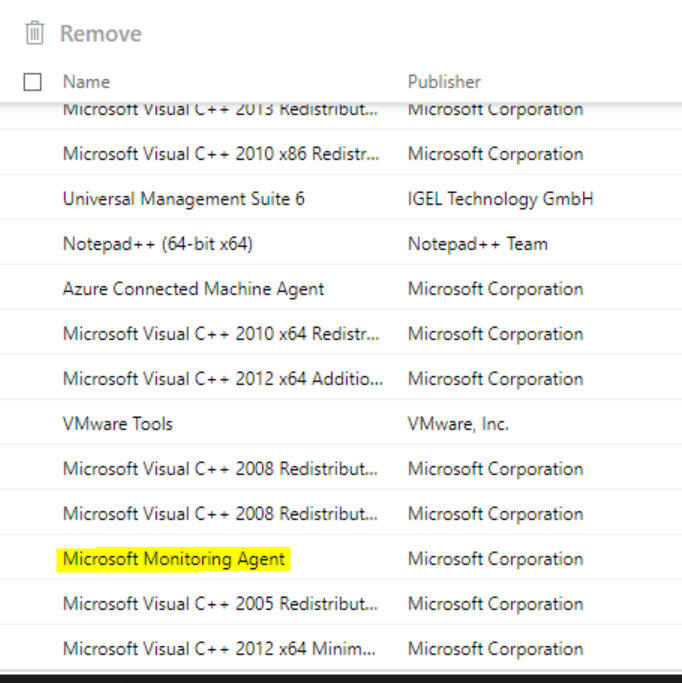
Task: Click Microsoft Corporation in Visual C++ 2012 x64 Additio... row
Action: (x=496, y=379)
